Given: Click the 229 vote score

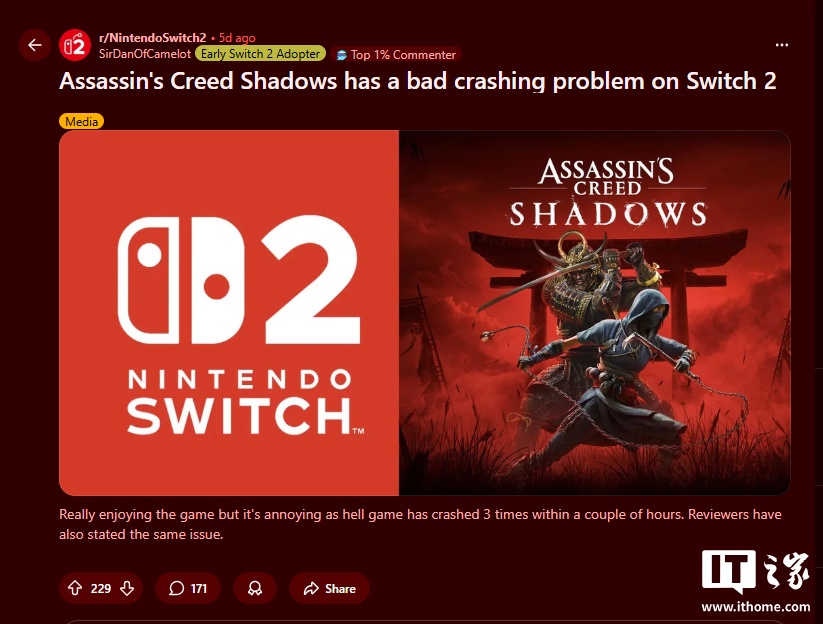Looking at the screenshot, I should point(101,588).
